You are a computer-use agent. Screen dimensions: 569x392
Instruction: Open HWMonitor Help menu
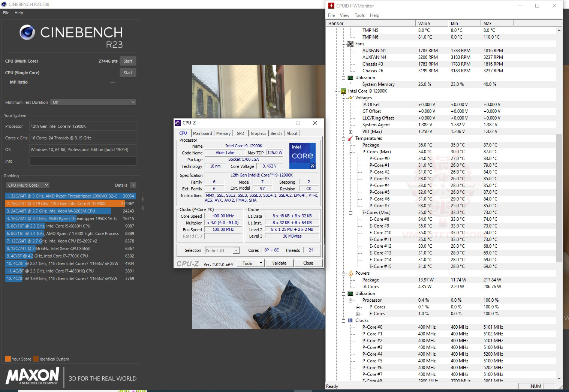coord(374,15)
